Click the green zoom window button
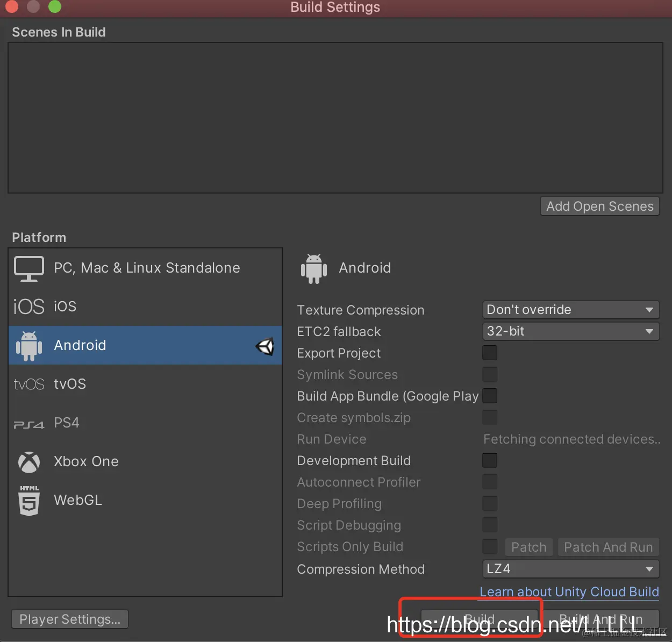The height and width of the screenshot is (642, 672). coord(55,6)
